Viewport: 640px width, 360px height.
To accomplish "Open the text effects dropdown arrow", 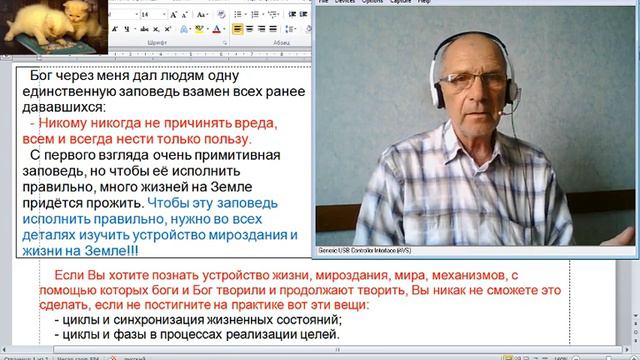I will [191, 29].
